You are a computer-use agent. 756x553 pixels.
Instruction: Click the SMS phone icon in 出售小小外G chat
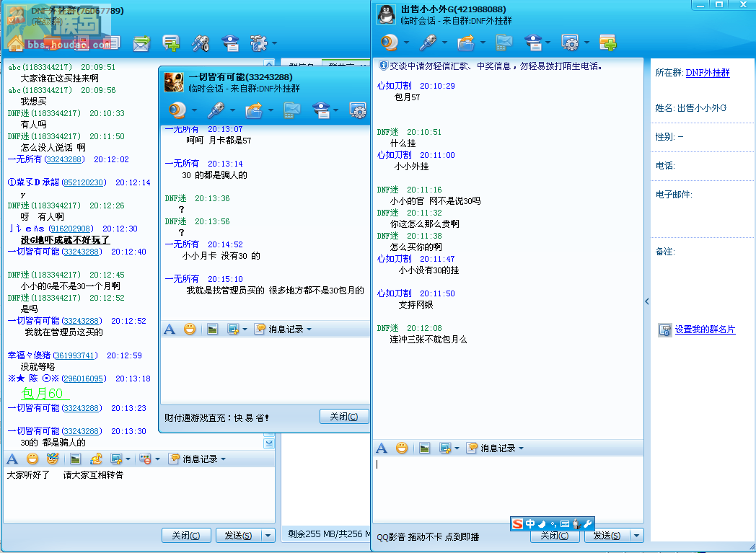point(504,43)
